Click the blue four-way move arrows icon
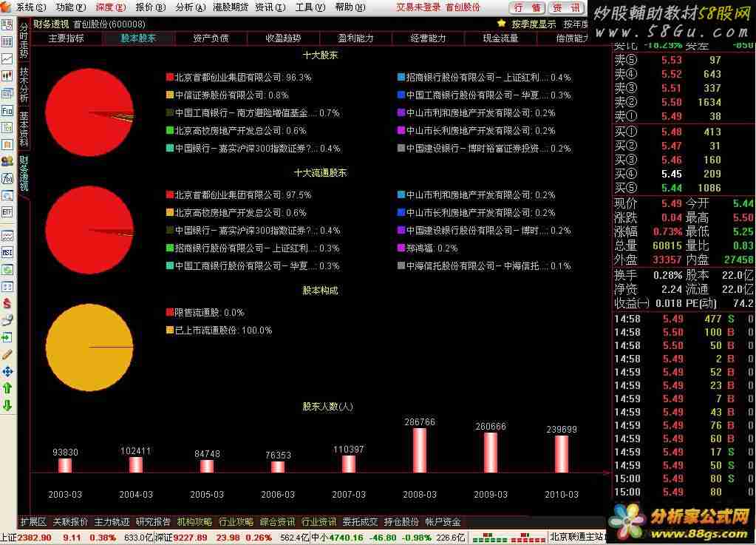 tap(7, 371)
